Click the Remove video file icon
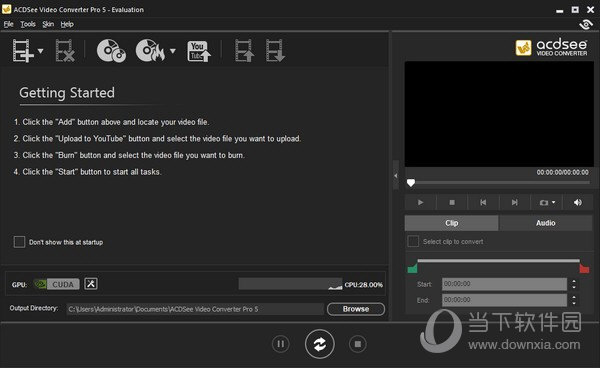This screenshot has height=368, width=600. [65, 50]
